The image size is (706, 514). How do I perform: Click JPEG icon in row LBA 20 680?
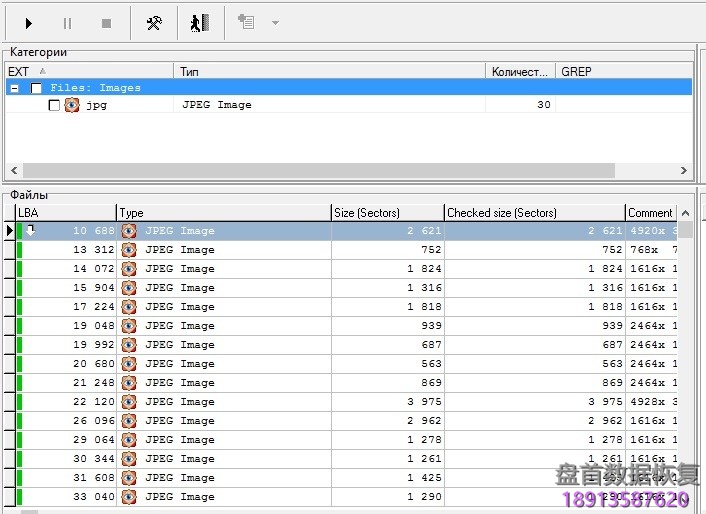tap(129, 364)
